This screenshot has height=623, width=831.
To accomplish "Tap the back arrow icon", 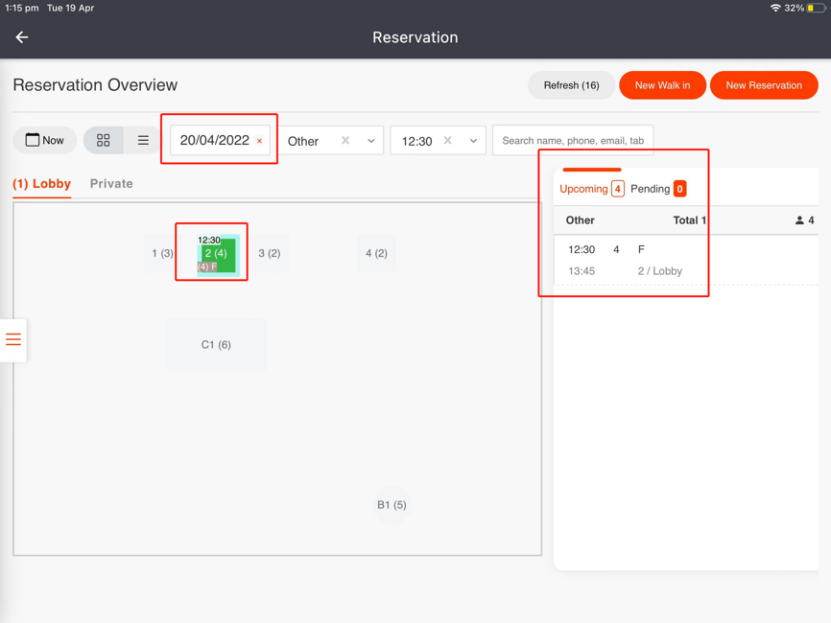I will click(x=22, y=37).
